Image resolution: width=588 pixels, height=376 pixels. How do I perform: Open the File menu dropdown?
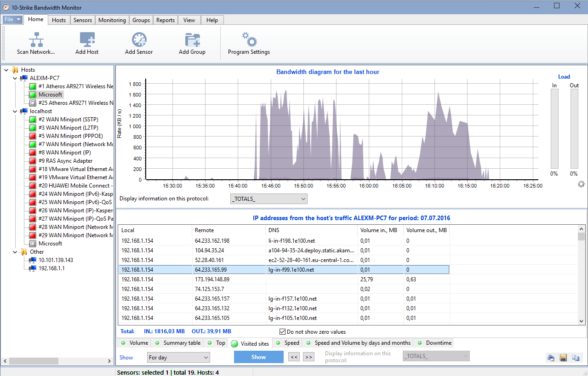coord(12,20)
